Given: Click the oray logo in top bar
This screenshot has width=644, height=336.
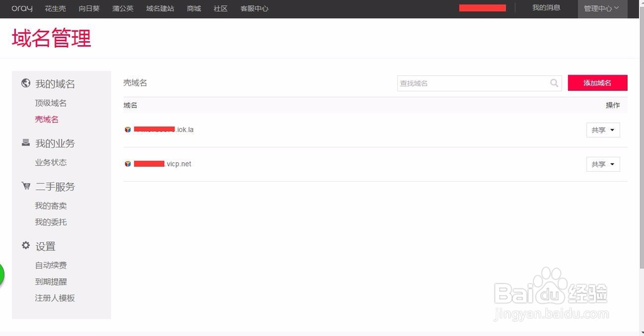Looking at the screenshot, I should 22,8.
